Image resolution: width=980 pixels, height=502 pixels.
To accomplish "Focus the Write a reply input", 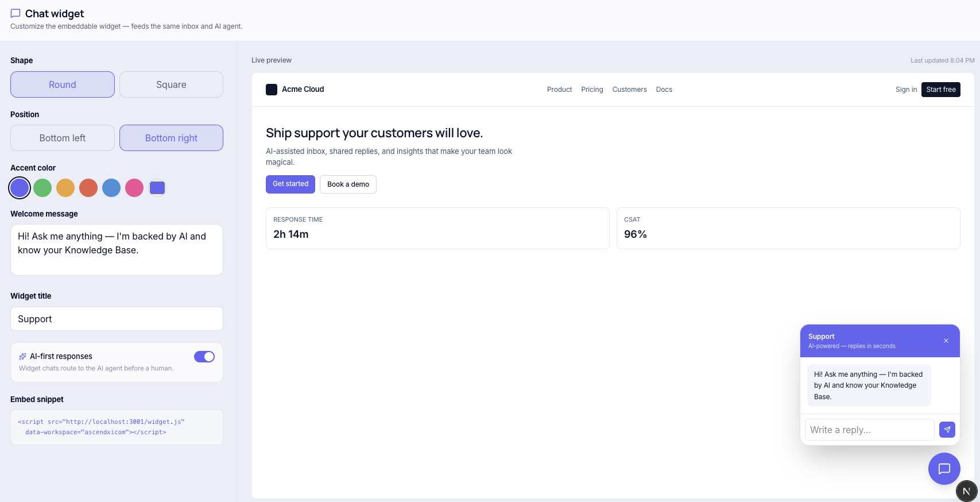I will pos(870,430).
